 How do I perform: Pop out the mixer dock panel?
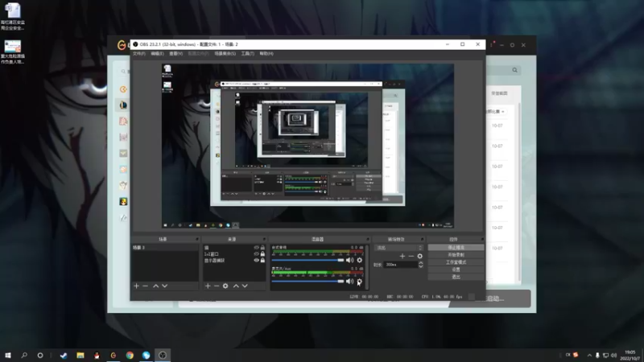coord(368,239)
